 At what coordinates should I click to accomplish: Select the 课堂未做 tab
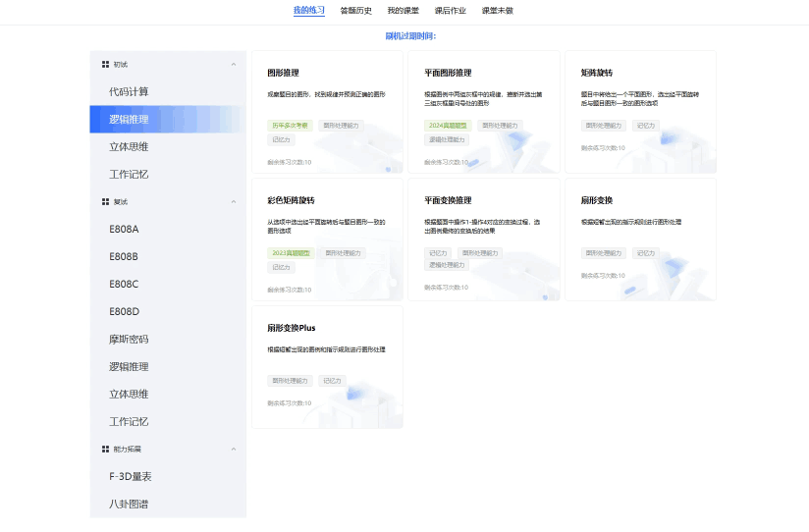coord(497,11)
